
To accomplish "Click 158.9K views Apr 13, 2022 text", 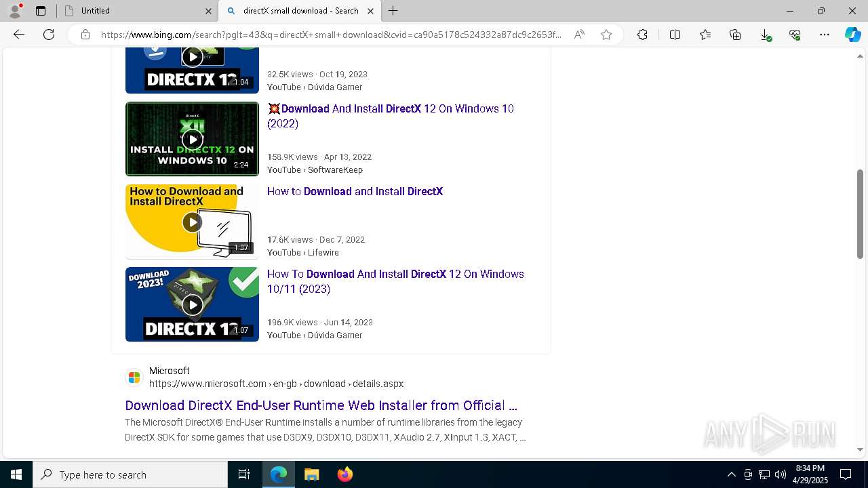I will pos(319,157).
